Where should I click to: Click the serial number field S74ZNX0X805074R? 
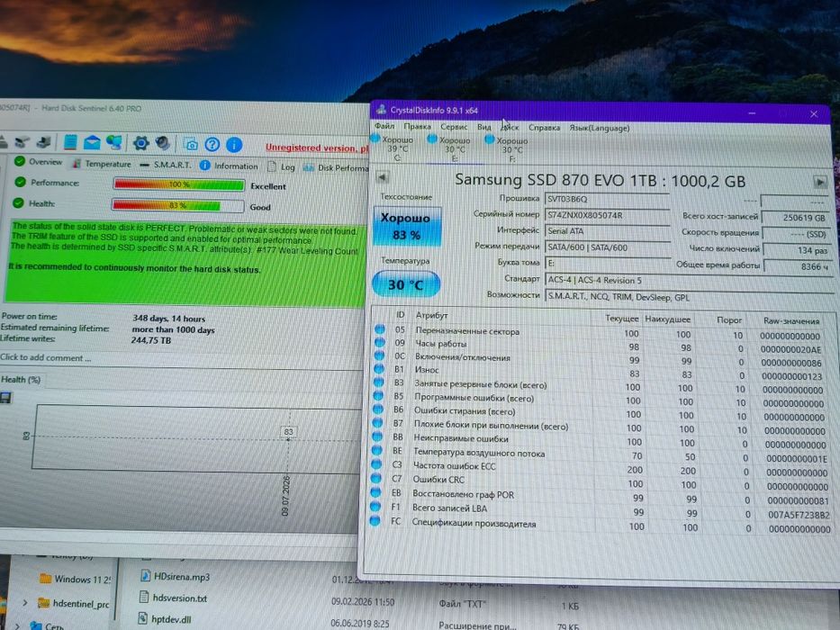[x=607, y=215]
